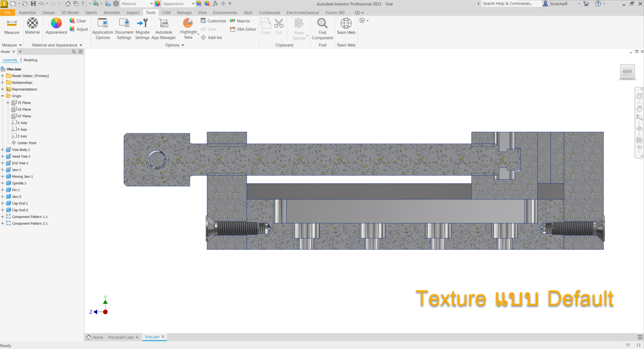Open Team Web globe icon
The height and width of the screenshot is (349, 644).
tap(346, 23)
